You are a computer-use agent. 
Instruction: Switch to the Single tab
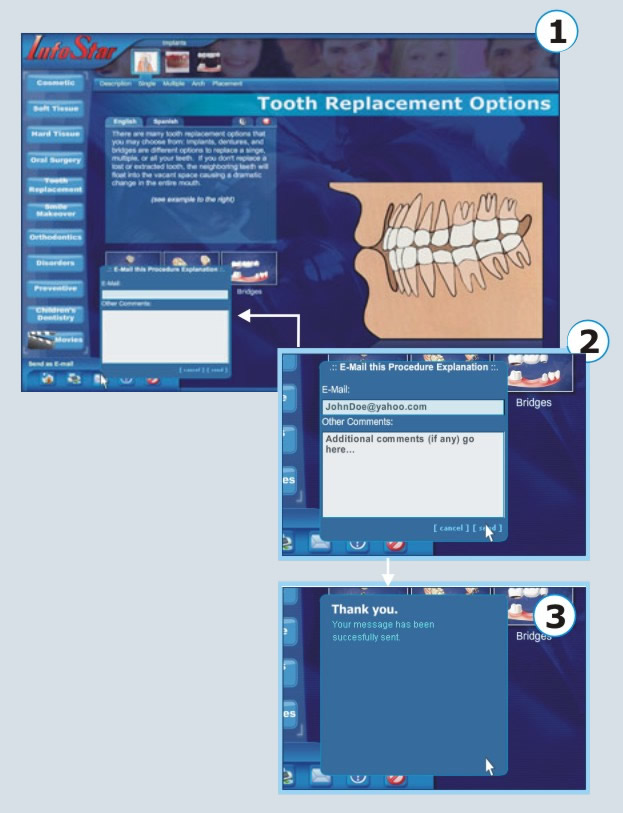click(147, 83)
